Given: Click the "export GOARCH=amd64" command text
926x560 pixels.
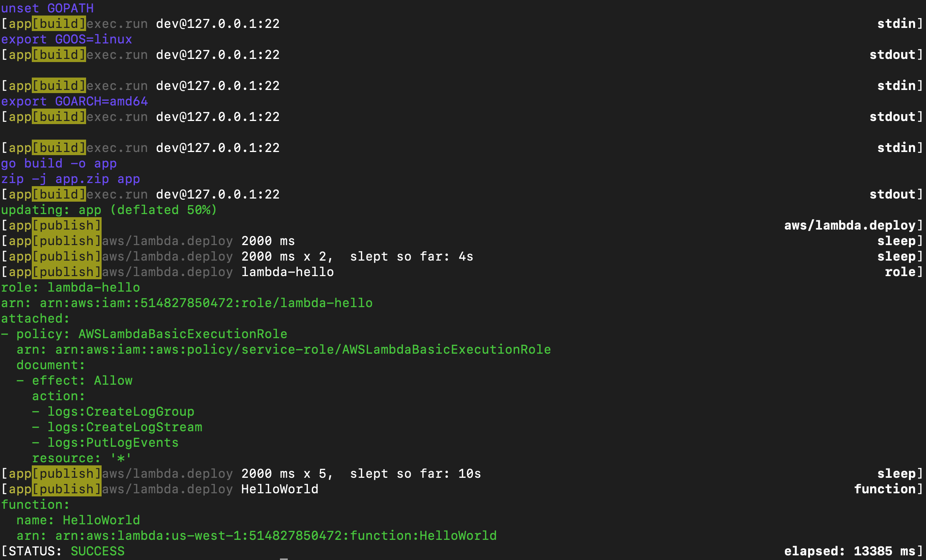Looking at the screenshot, I should [74, 101].
